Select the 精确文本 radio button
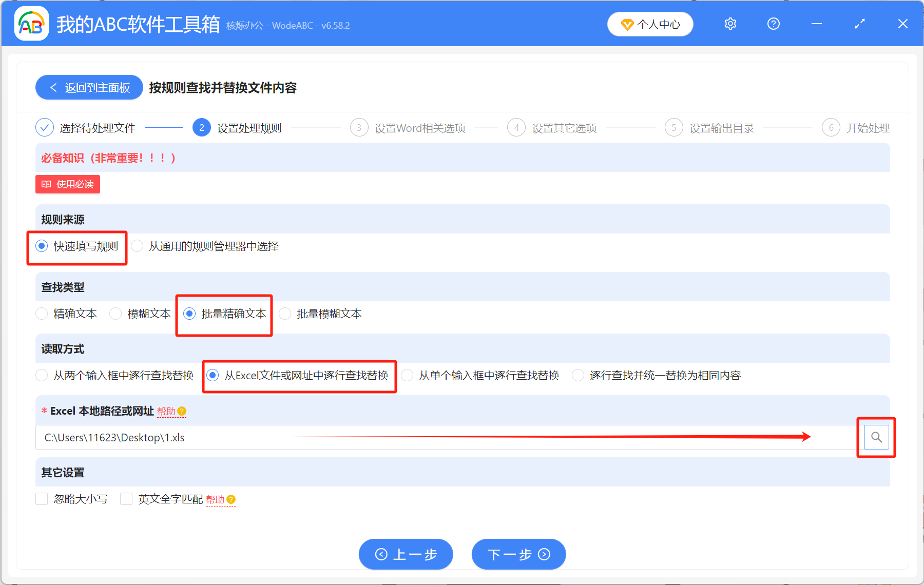The width and height of the screenshot is (924, 585). 42,314
